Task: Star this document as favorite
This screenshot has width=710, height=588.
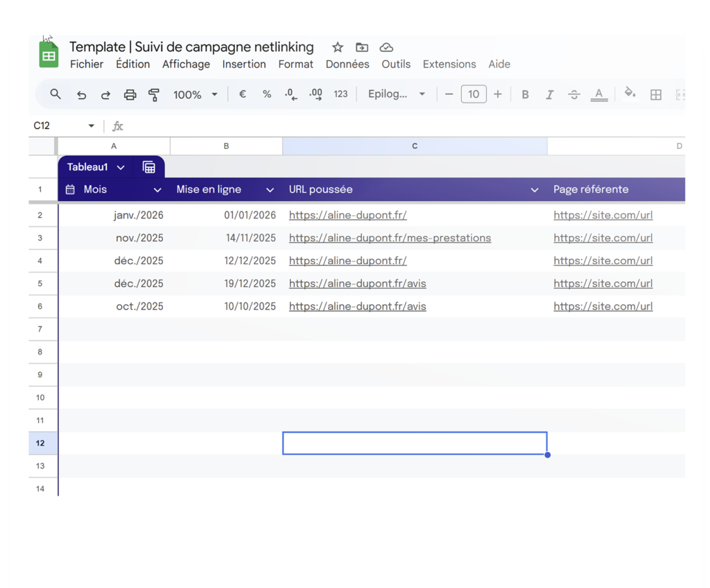Action: 338,47
